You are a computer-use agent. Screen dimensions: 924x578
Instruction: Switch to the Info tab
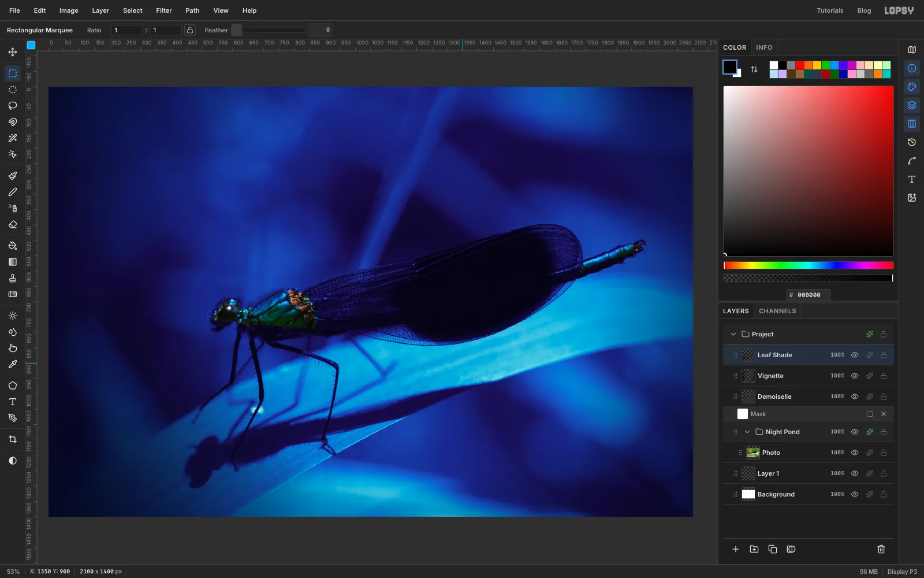point(764,47)
